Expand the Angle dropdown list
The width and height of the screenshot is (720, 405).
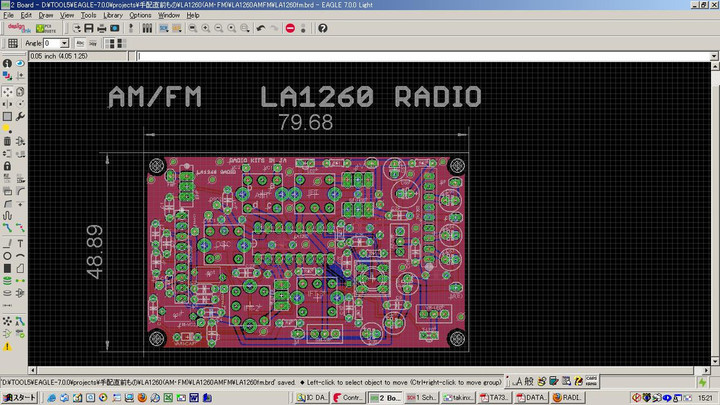[64, 44]
